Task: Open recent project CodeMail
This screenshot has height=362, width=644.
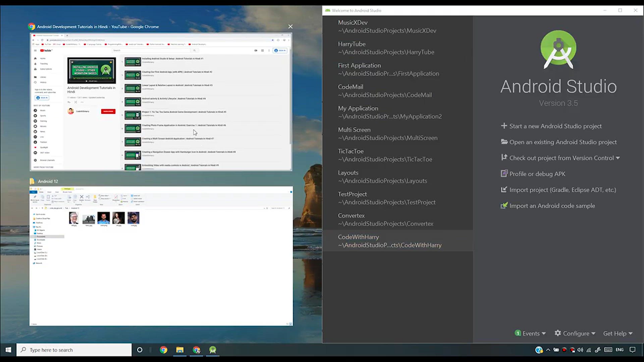Action: 397,91
